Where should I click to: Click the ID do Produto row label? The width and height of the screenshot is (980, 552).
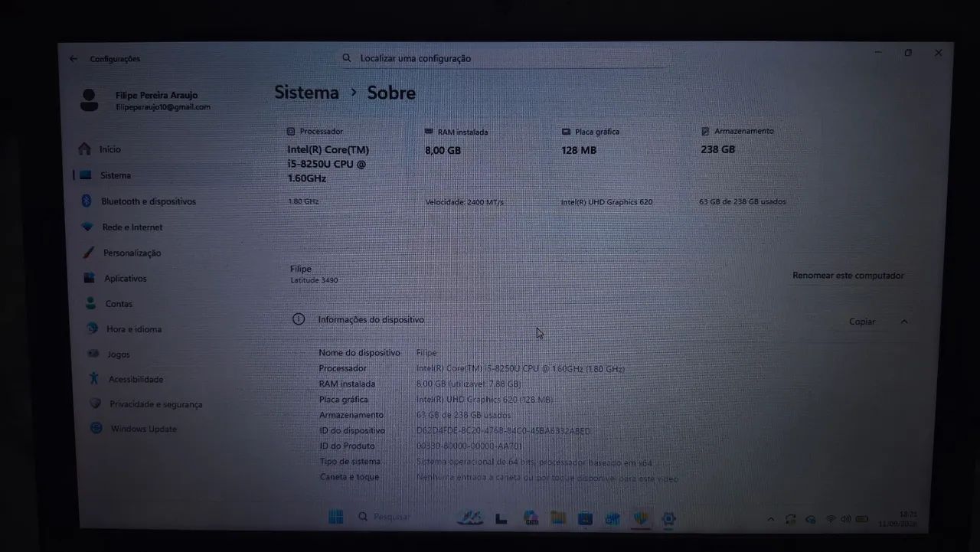[x=348, y=446]
